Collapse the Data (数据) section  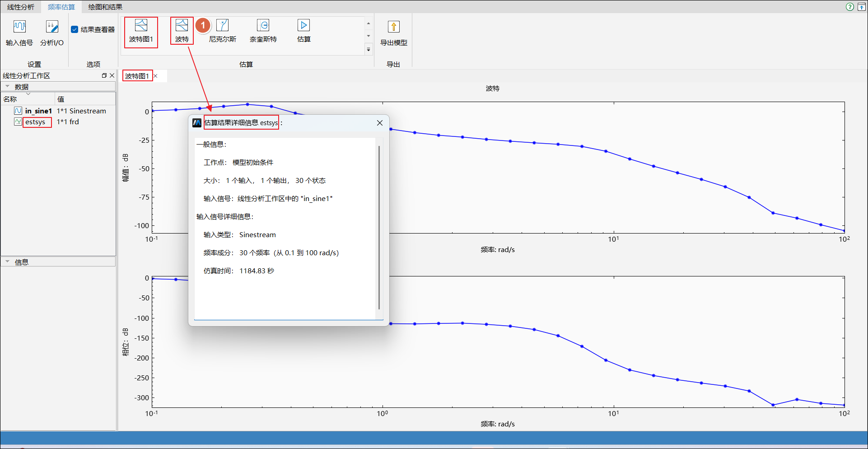(8, 86)
